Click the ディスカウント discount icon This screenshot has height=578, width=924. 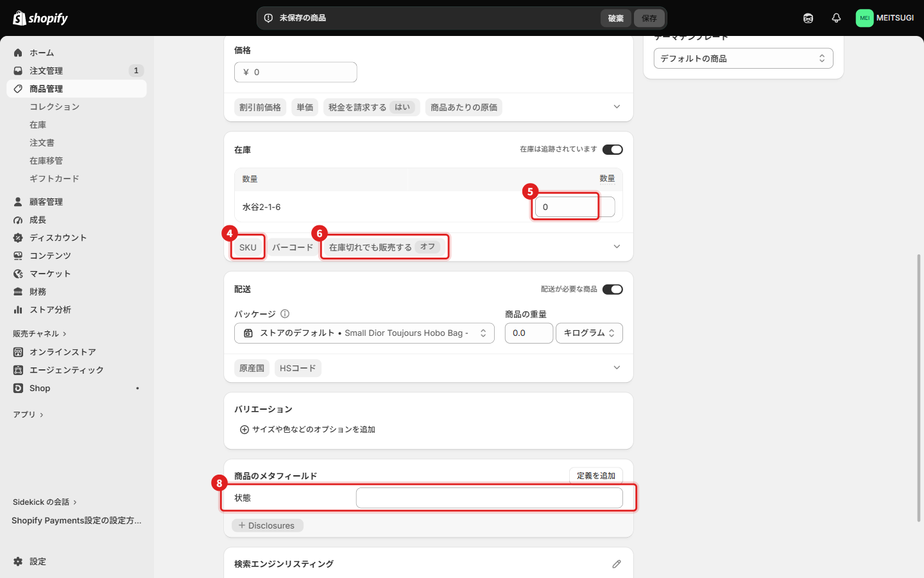pyautogui.click(x=18, y=238)
